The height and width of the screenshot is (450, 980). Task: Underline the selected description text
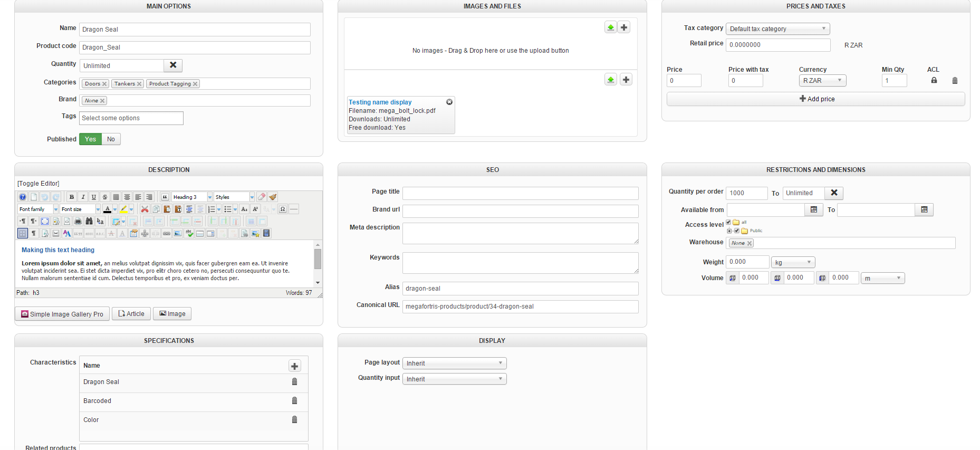(x=94, y=197)
